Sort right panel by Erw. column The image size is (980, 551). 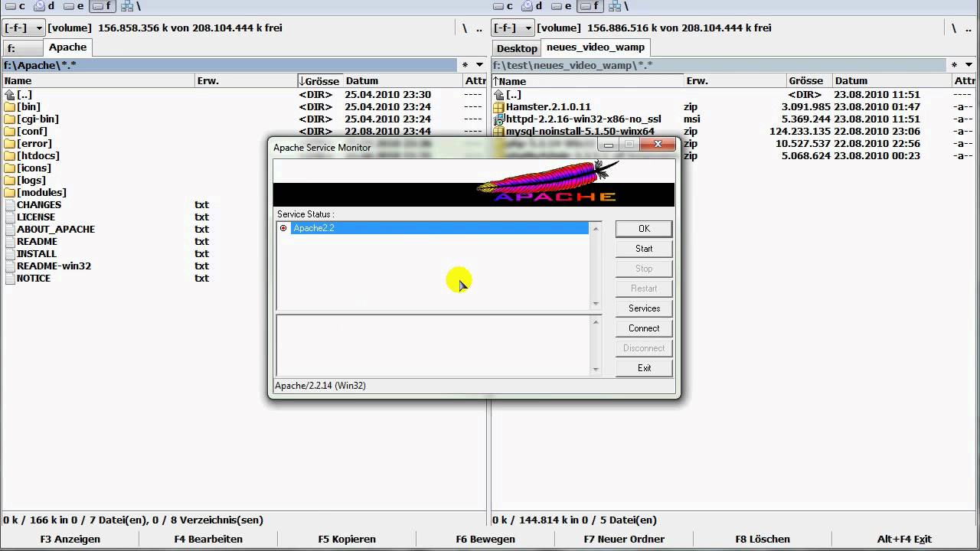click(735, 80)
